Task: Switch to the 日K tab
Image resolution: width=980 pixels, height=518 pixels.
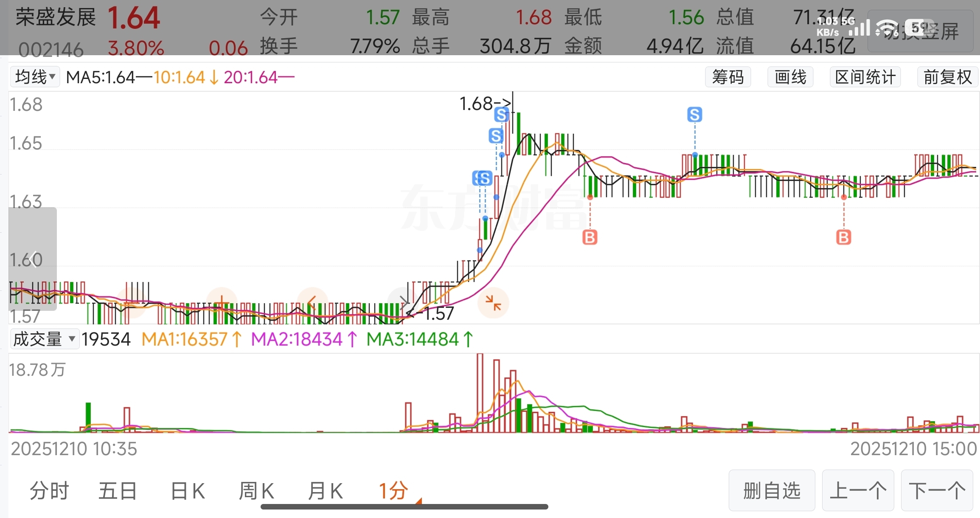Action: click(188, 491)
